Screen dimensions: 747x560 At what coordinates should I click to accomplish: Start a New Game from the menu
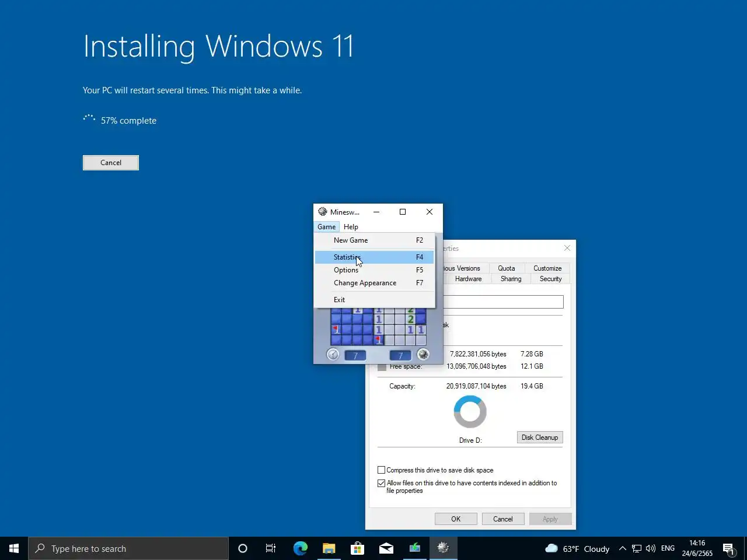coord(374,240)
